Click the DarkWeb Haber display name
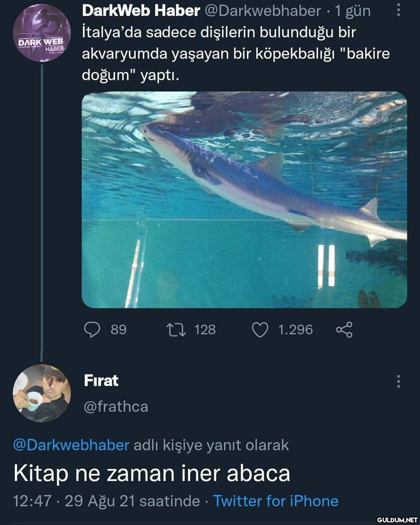This screenshot has width=420, height=525. (141, 11)
